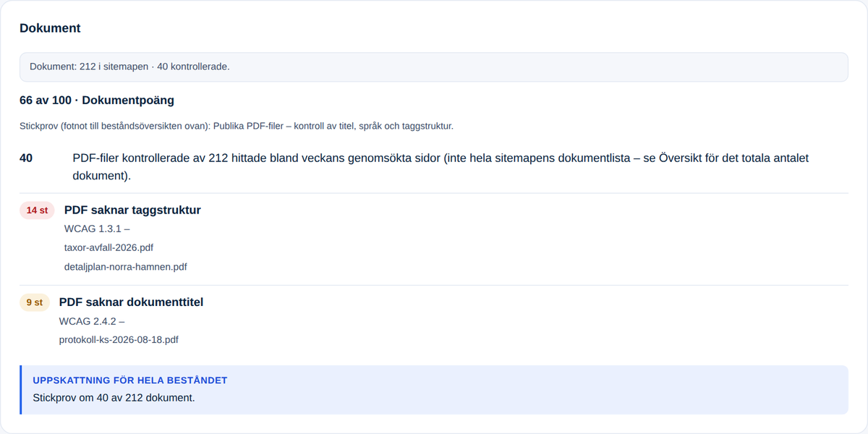Click the "66 av 100 · Dokumentpoäng" score
Viewport: 868px width, 434px height.
point(97,101)
